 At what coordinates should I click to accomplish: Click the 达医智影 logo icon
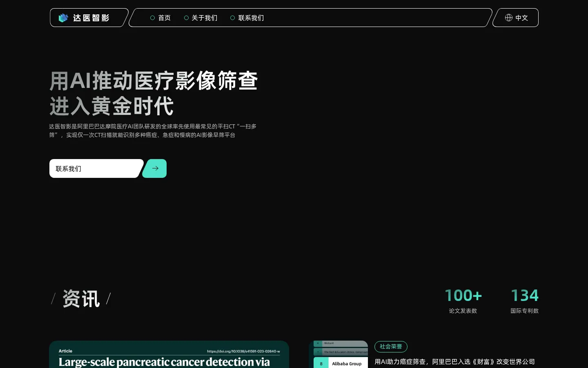[63, 18]
